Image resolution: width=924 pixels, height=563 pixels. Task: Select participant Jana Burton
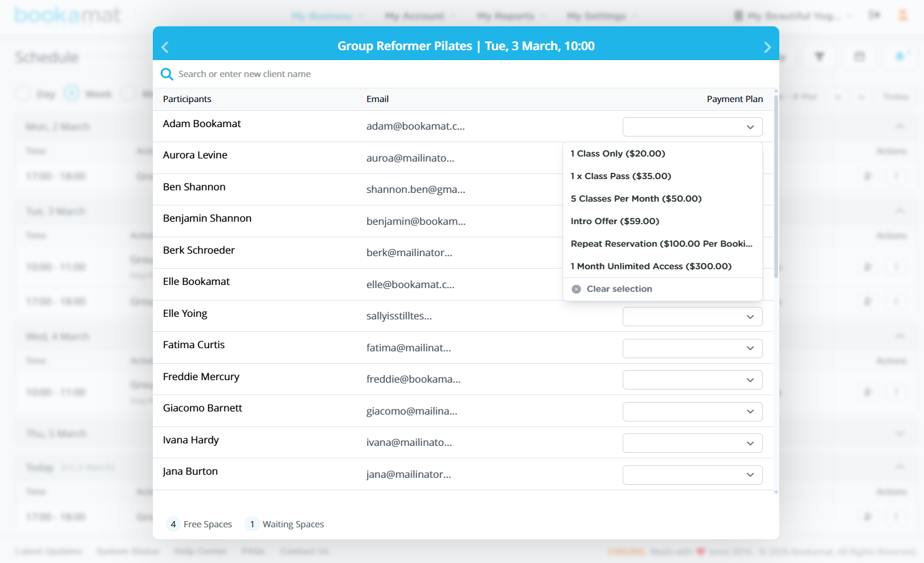(190, 472)
